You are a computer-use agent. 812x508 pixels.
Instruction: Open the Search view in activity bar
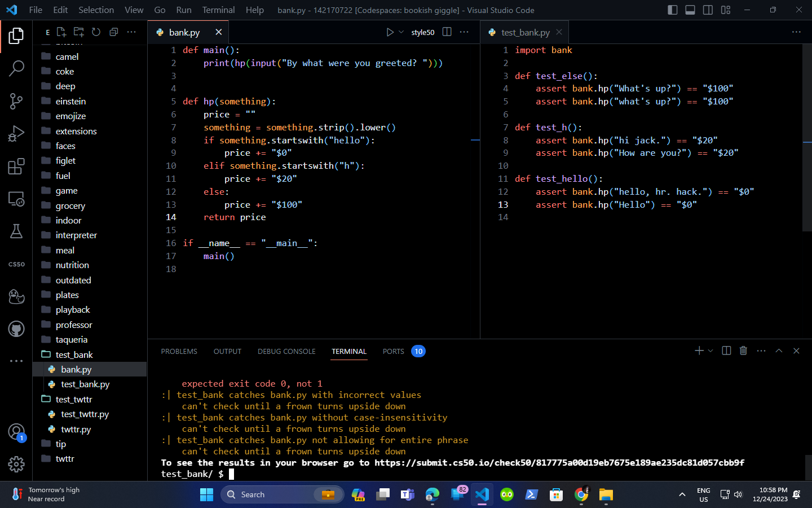[16, 69]
